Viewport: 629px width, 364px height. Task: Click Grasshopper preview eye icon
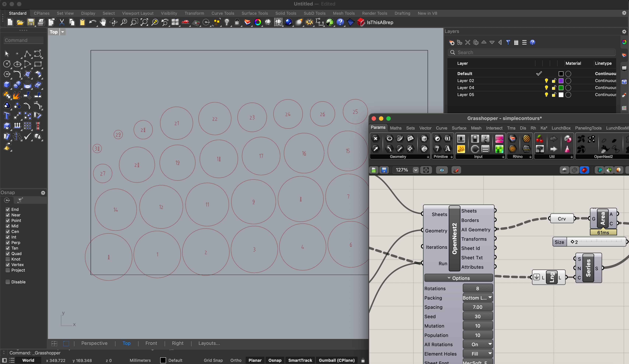point(442,170)
